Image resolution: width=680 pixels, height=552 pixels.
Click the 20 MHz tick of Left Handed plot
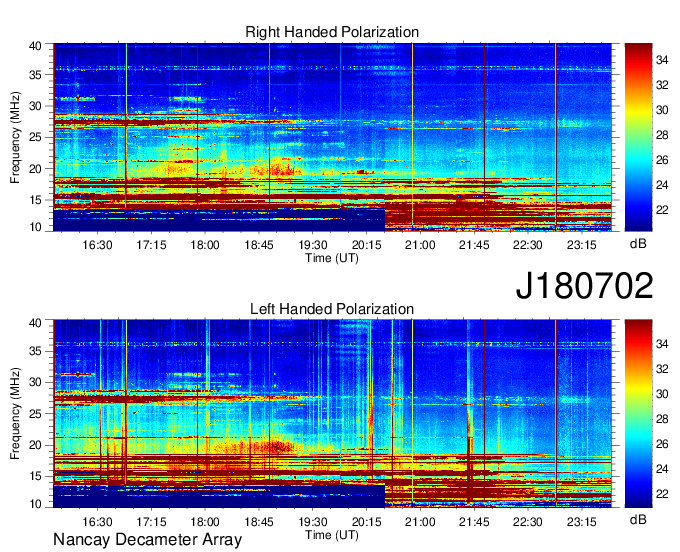(x=35, y=445)
